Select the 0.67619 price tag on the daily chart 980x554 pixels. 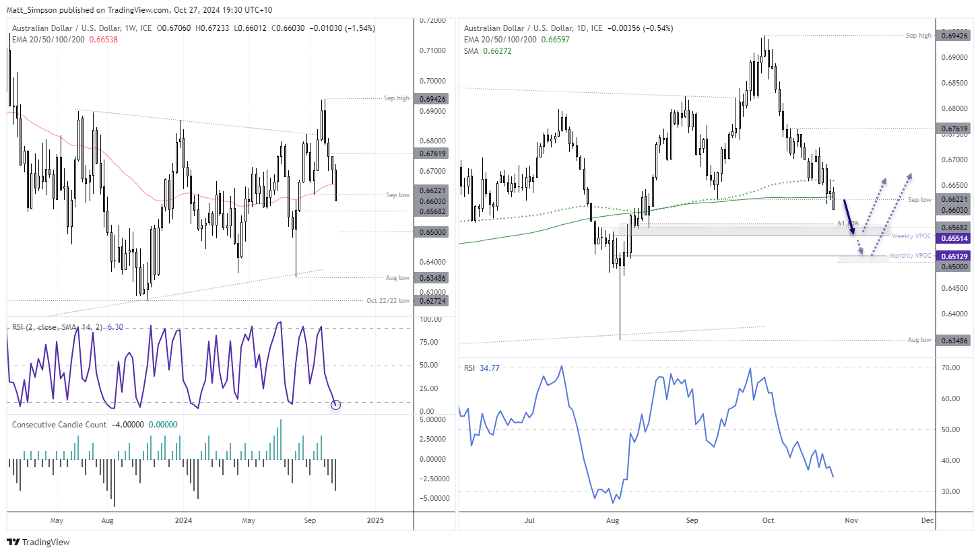click(x=952, y=127)
